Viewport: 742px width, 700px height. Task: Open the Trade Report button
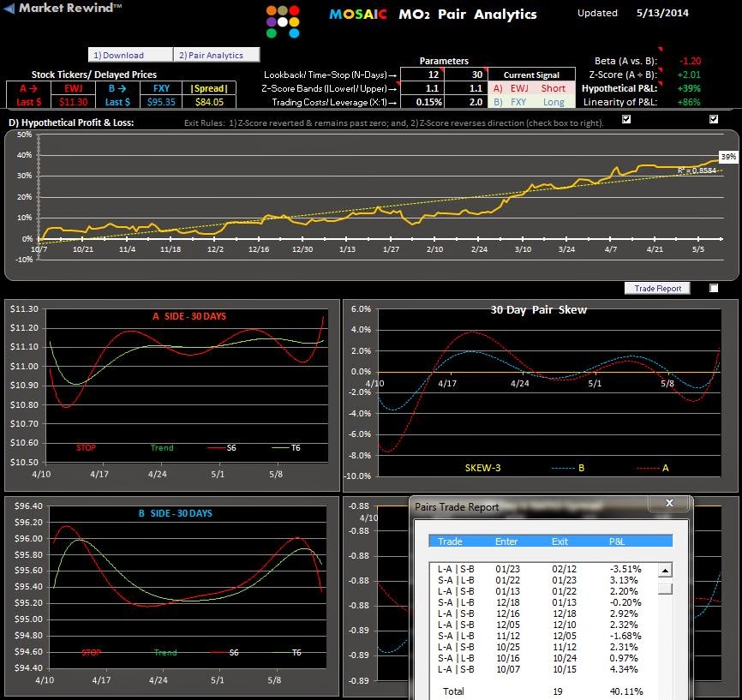[x=657, y=288]
